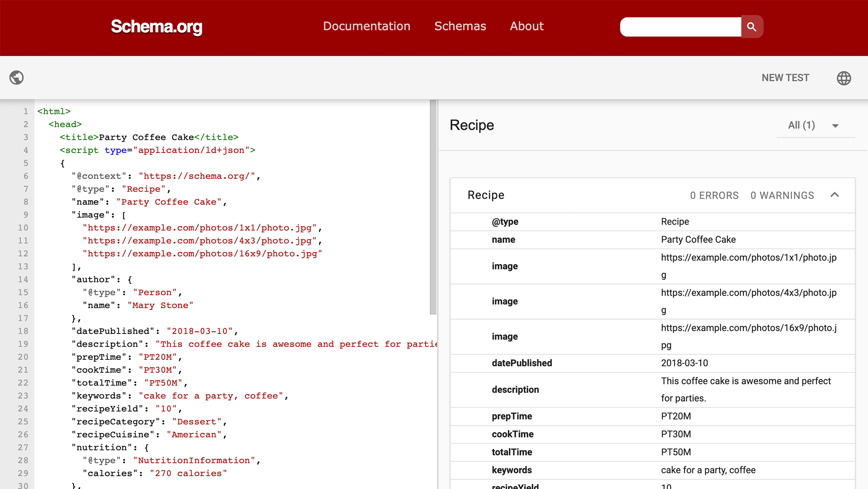Open the Documentation menu item

[367, 26]
